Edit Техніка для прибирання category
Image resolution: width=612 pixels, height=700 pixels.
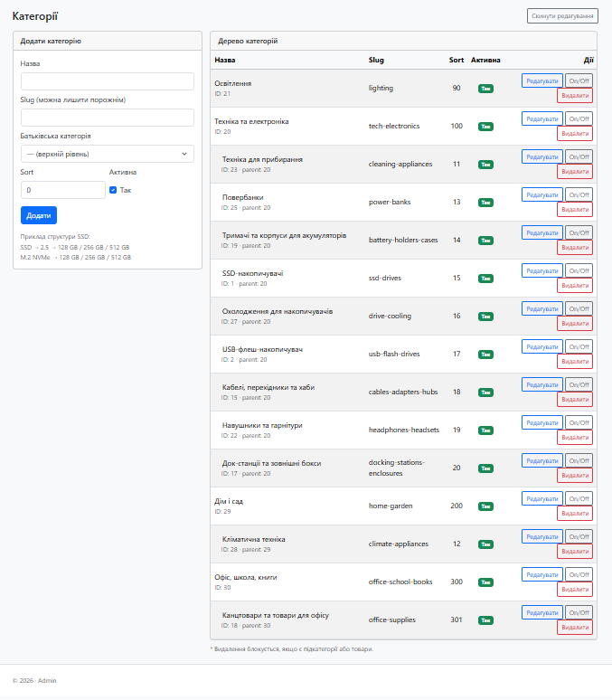point(541,156)
